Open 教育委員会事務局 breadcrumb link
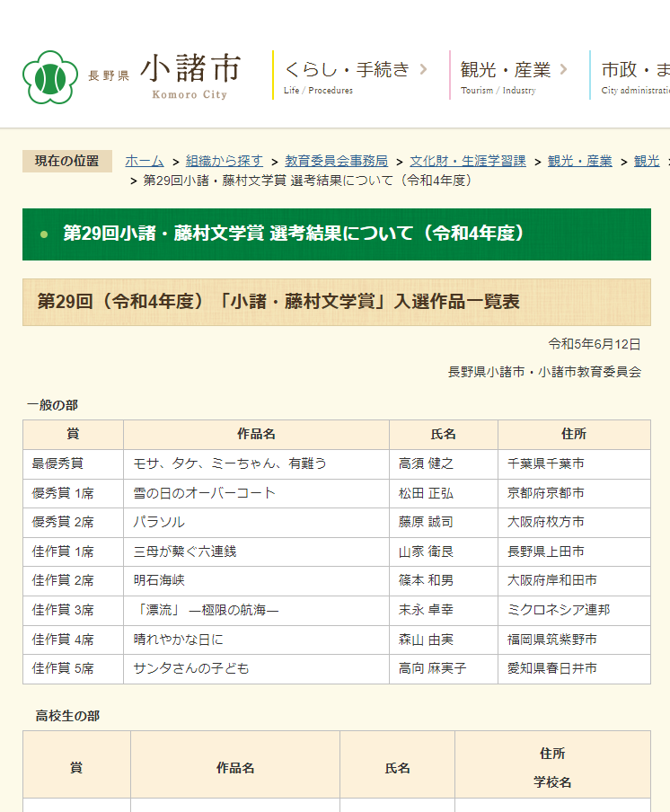 336,161
